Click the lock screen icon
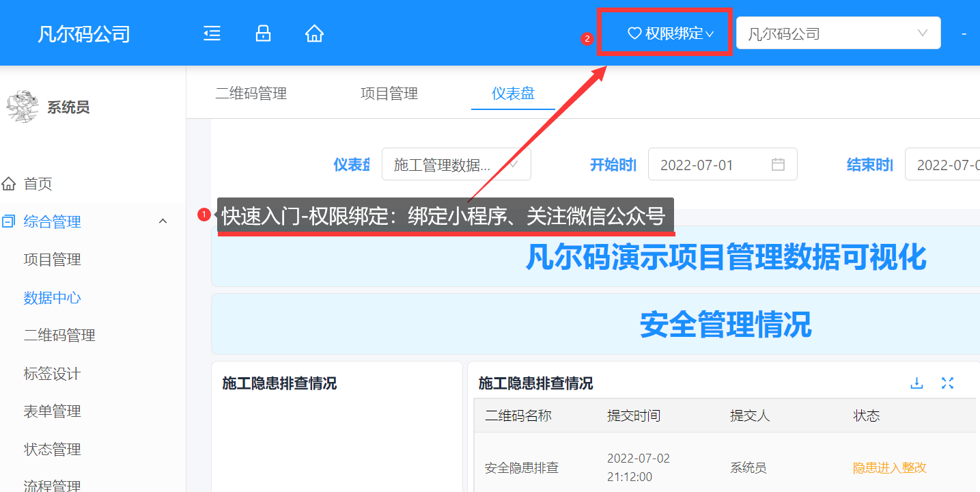 coord(263,33)
